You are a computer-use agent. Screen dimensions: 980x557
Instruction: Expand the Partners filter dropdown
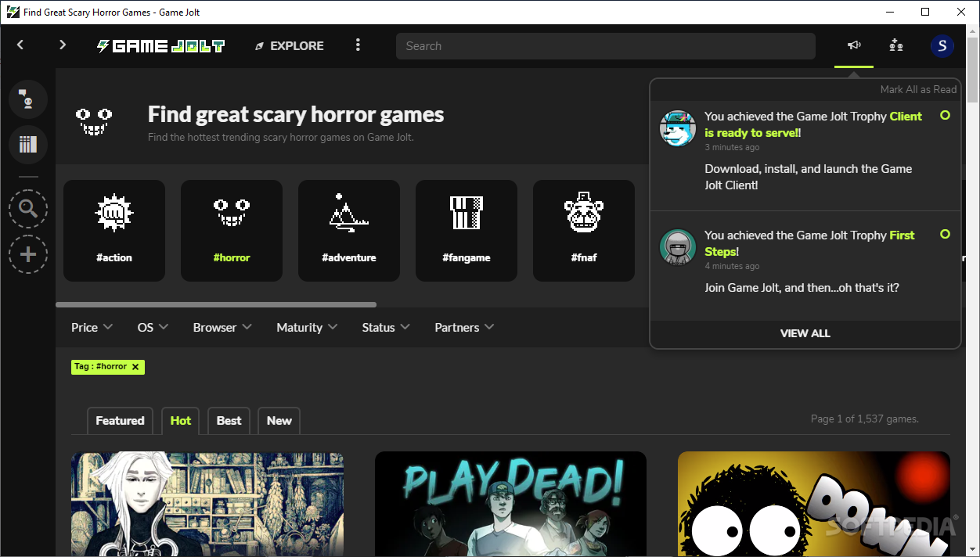click(464, 327)
